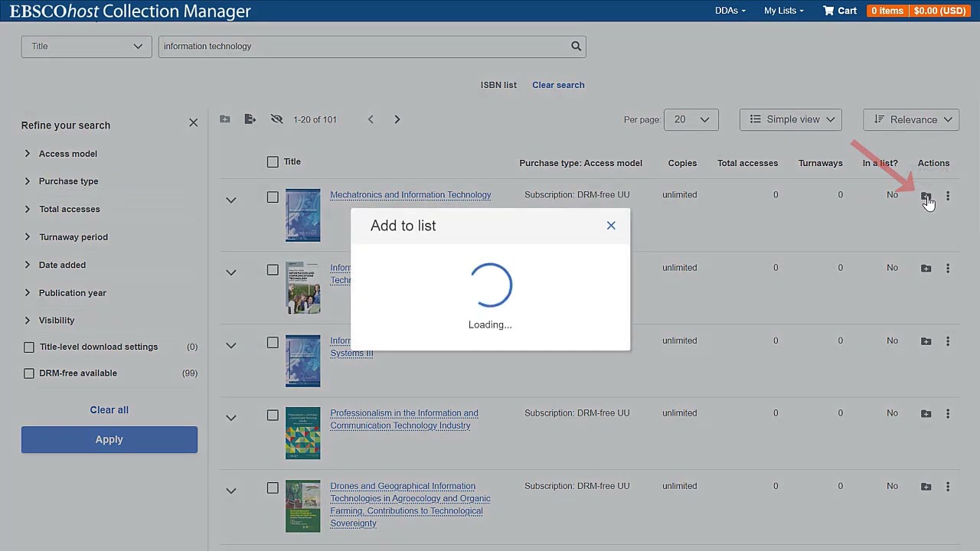Open more actions menu in third result row
The width and height of the screenshot is (980, 551).
(948, 341)
